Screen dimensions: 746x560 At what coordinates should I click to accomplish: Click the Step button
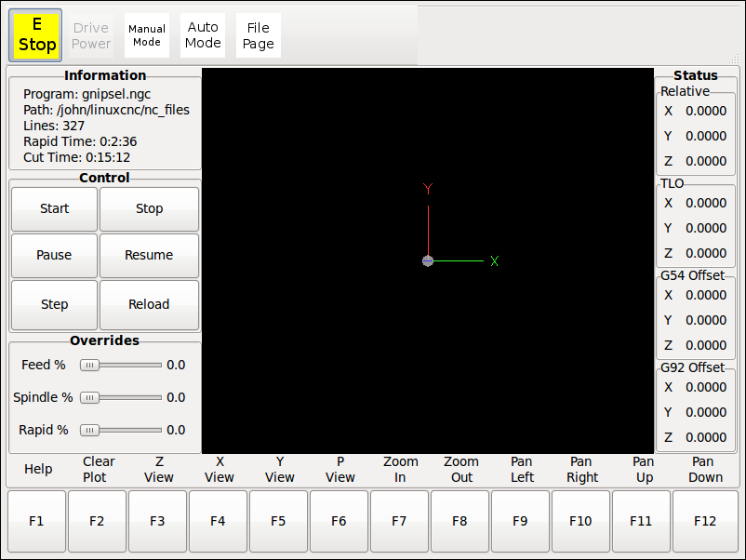click(54, 304)
